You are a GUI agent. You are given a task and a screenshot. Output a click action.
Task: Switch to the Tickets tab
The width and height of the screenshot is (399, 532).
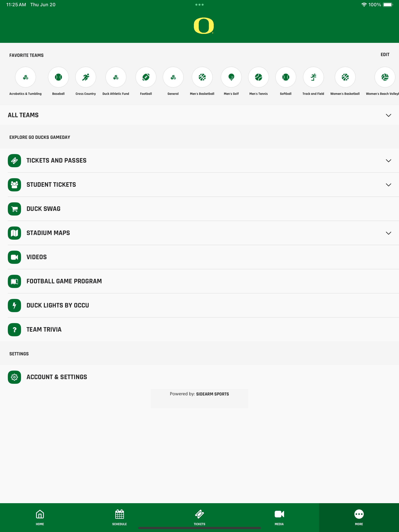coord(199,517)
